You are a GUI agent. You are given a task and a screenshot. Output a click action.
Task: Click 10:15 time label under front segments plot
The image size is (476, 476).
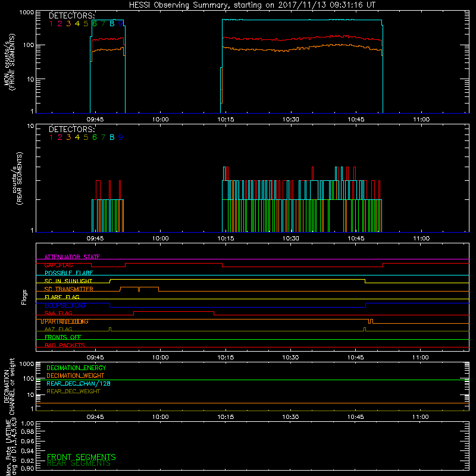pyautogui.click(x=226, y=120)
